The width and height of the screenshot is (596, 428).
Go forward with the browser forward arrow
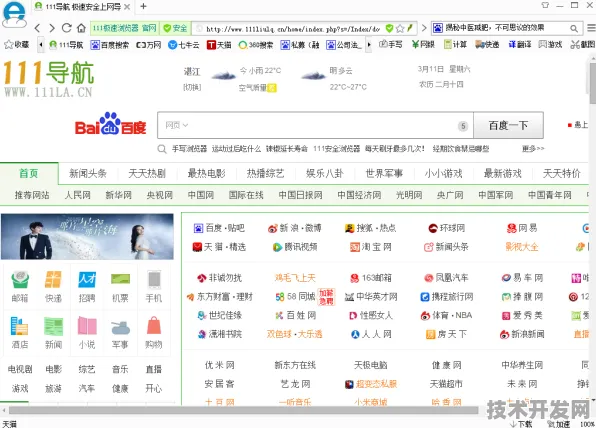(52, 28)
